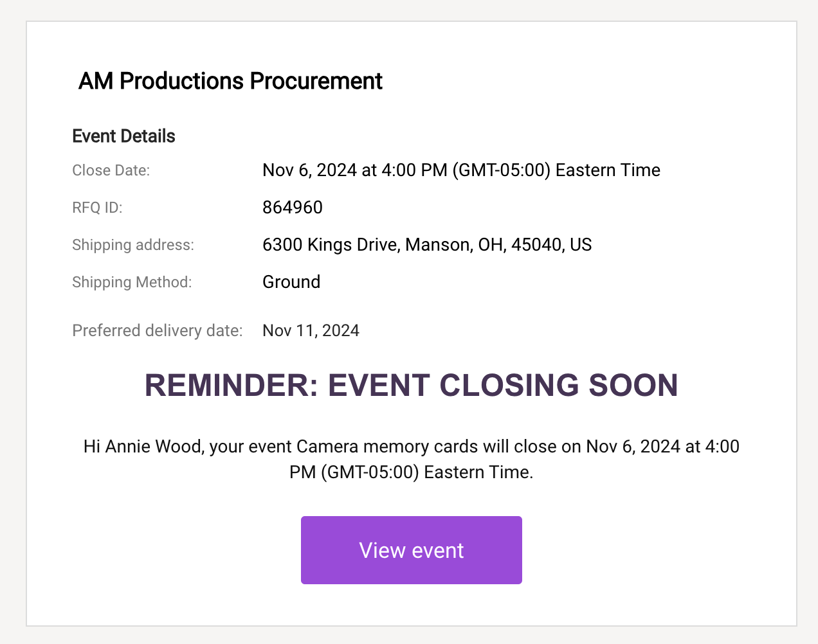This screenshot has height=644, width=818.
Task: Select the PM (GMT-05:00) Eastern Time line in message
Action: click(412, 472)
